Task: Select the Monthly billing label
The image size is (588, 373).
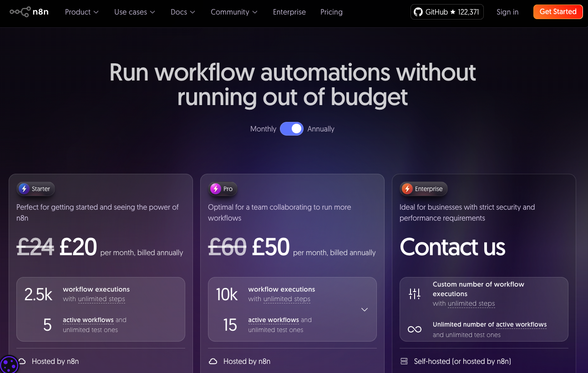Action: [x=263, y=129]
